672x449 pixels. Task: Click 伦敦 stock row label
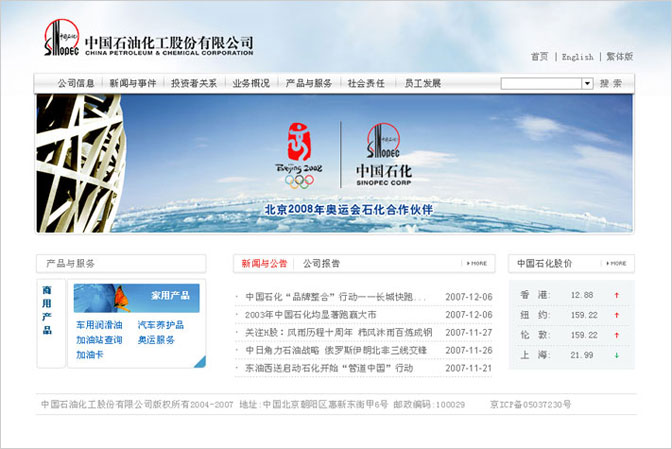pos(535,335)
